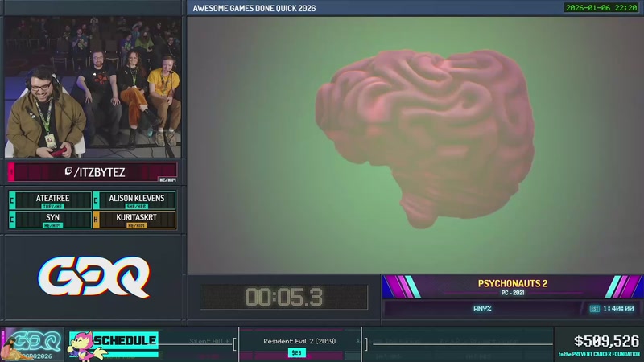Click the THEY/HE tag under ATEATREE
The height and width of the screenshot is (362, 644).
52,207
